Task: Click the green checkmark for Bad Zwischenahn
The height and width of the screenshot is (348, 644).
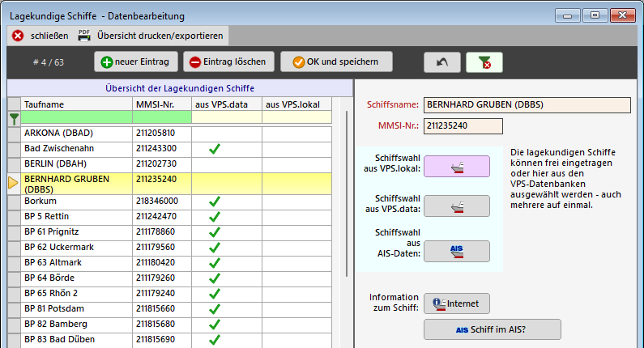Action: (215, 149)
